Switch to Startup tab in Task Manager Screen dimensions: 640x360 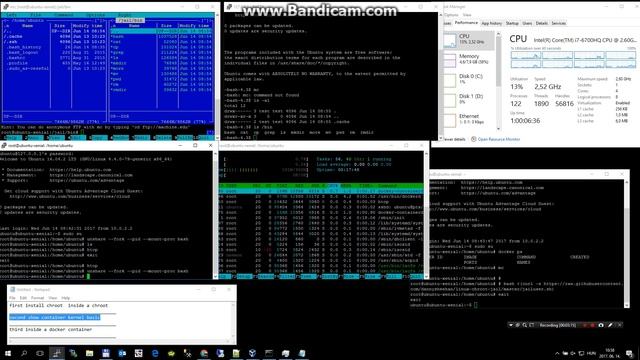pyautogui.click(x=512, y=23)
